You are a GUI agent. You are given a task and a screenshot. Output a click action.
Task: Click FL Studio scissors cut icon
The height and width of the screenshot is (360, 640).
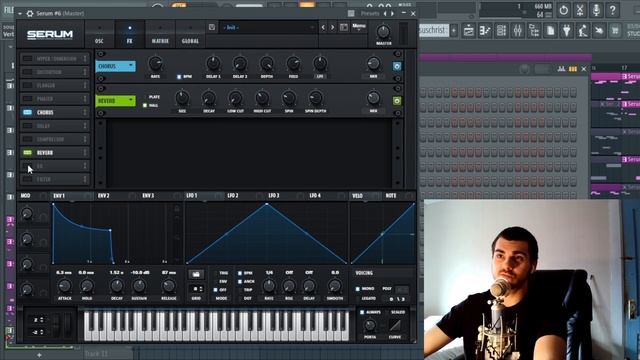tap(580, 10)
